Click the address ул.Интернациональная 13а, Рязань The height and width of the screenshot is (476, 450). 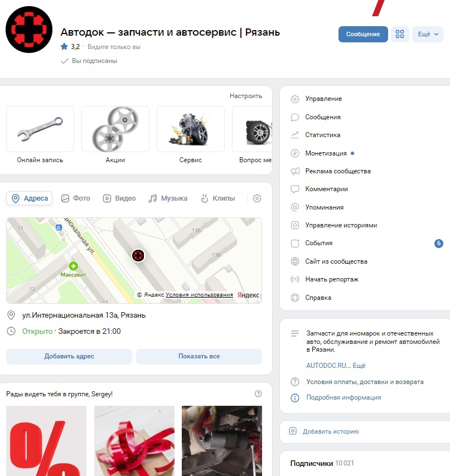[x=84, y=315]
